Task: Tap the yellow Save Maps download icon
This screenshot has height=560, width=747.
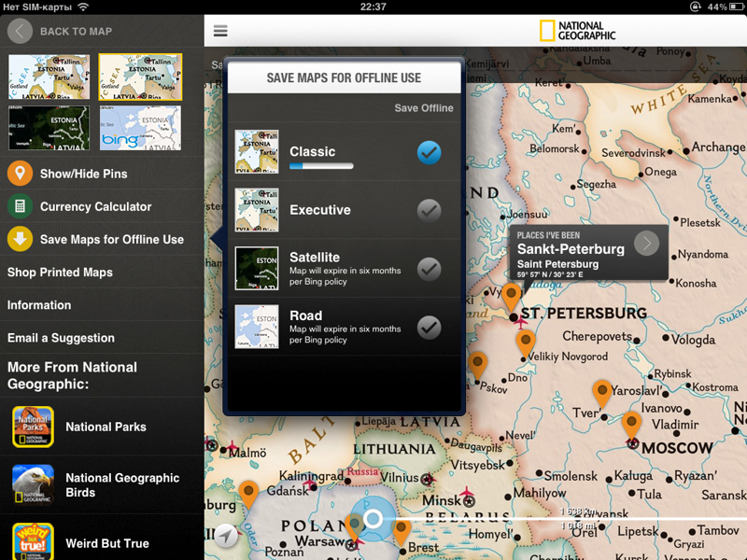Action: click(20, 239)
